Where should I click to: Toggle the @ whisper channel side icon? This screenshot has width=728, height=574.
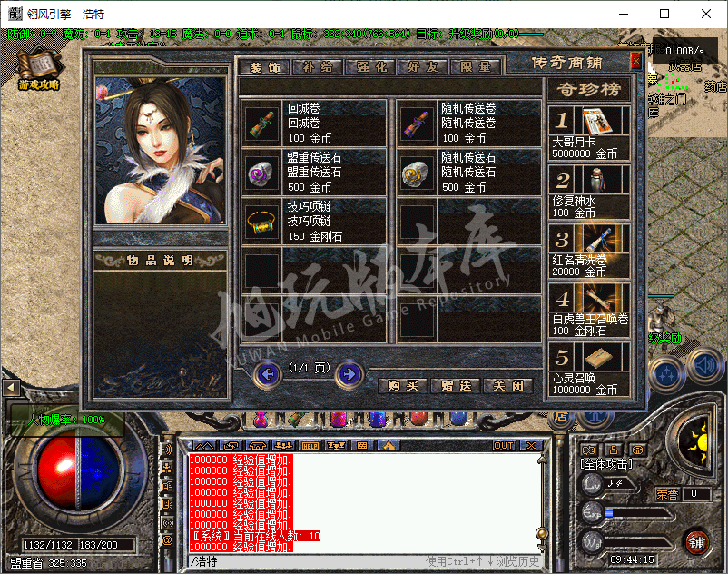(167, 540)
